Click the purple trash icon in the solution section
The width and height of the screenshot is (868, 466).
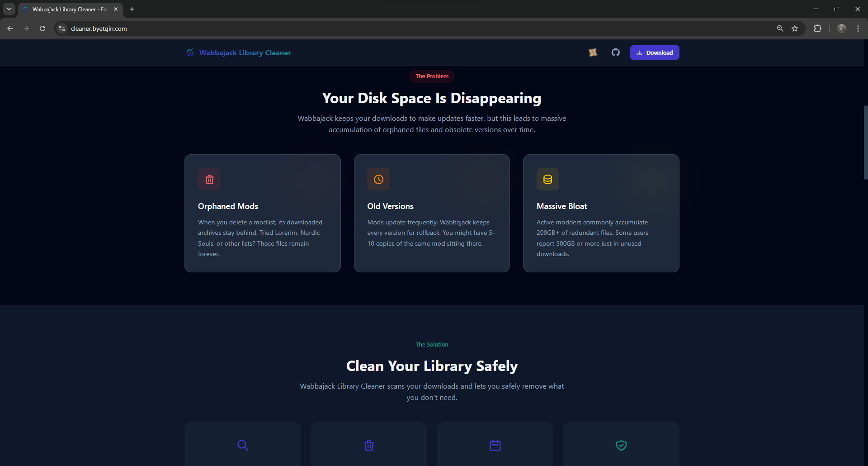[369, 445]
